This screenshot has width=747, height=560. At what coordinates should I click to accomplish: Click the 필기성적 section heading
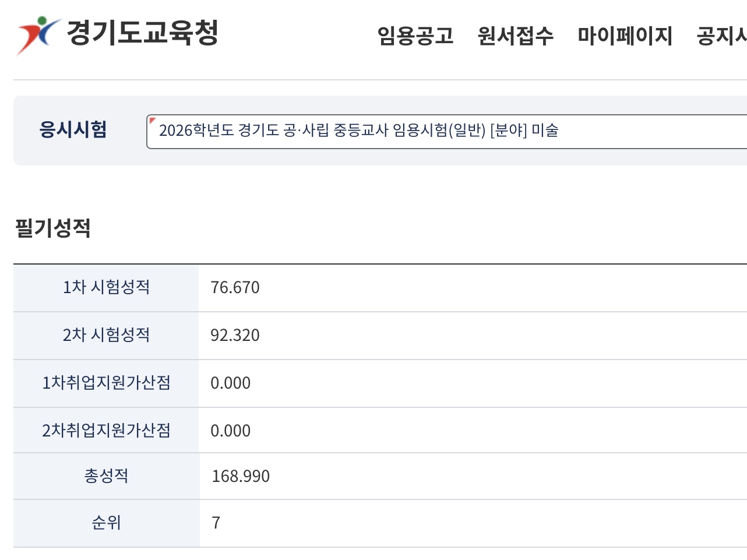(x=53, y=228)
